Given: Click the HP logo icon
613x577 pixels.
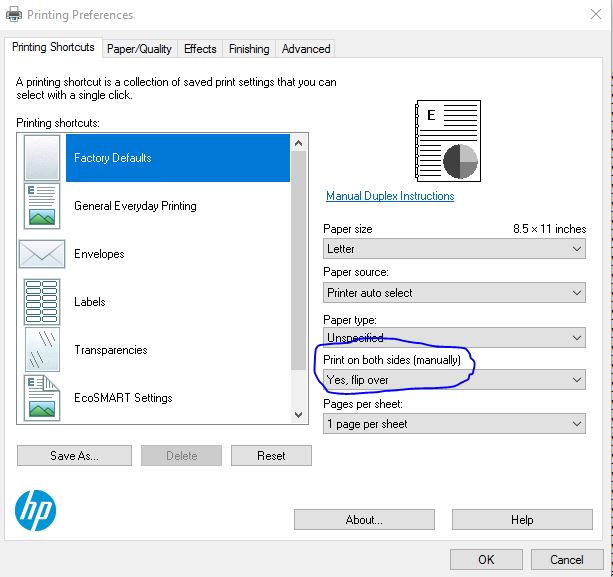Looking at the screenshot, I should [x=36, y=511].
